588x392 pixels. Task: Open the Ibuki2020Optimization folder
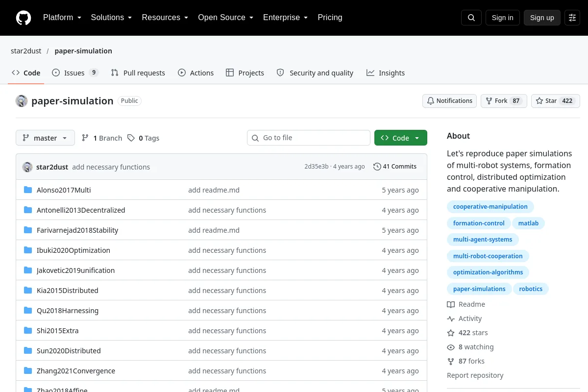(x=73, y=250)
